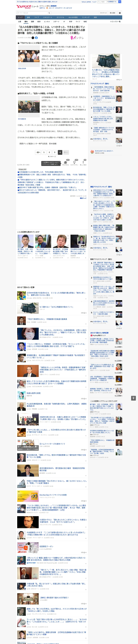This screenshot has width=138, height=644.
Task: Select the スポーツ category
Action: (56, 21)
